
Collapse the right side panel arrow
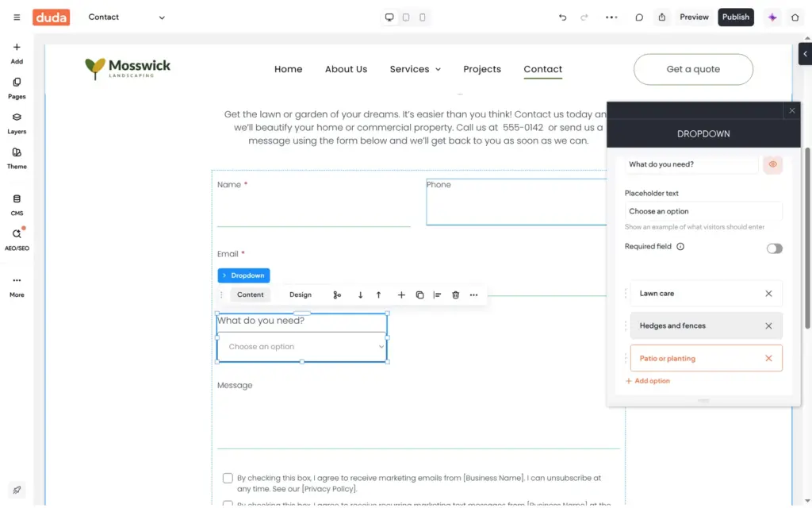pyautogui.click(x=805, y=54)
